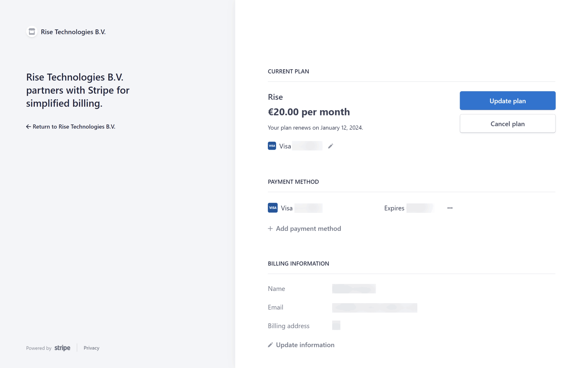588x368 pixels.
Task: Click the BILLING INFORMATION heading
Action: [x=298, y=263]
